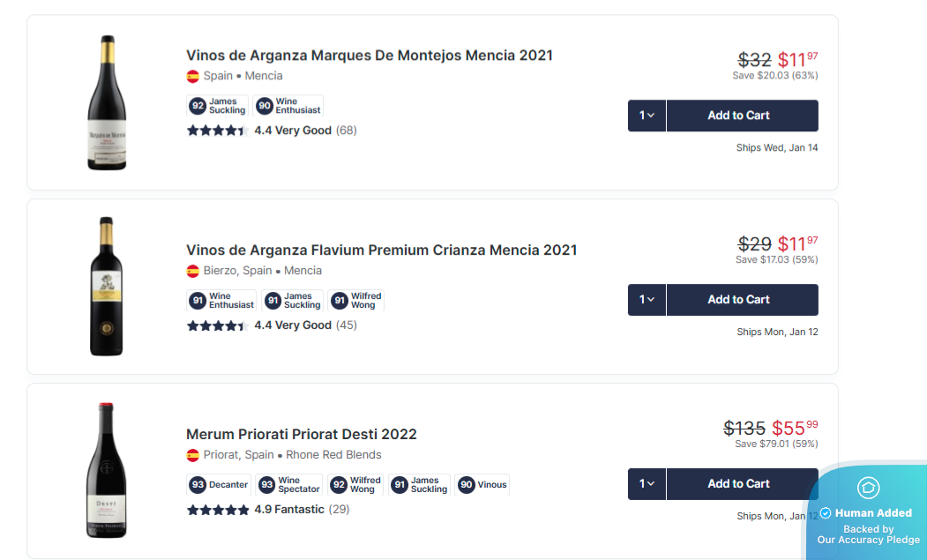Add Marques De Montejos Mencia 2021 to cart

pos(742,116)
